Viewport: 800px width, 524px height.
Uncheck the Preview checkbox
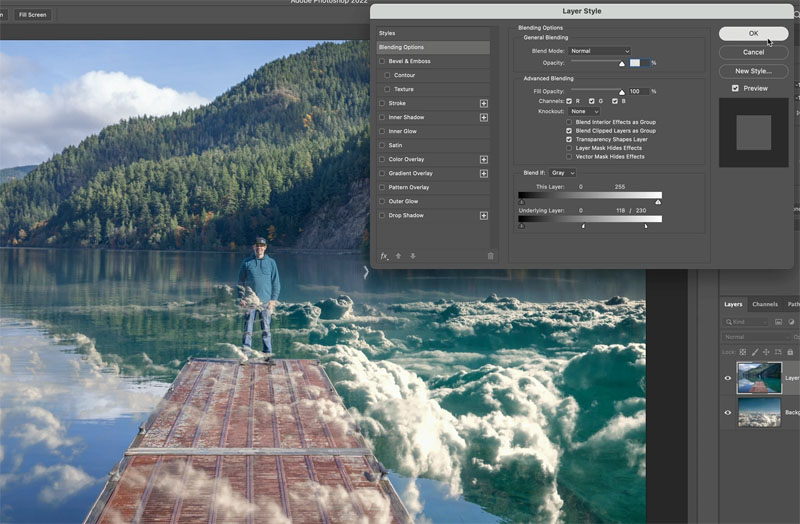pos(735,88)
